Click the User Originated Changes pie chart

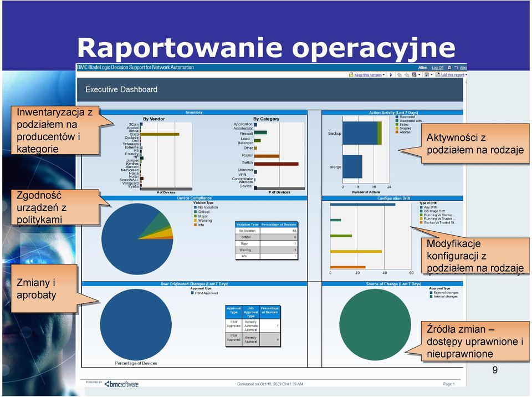coord(136,325)
